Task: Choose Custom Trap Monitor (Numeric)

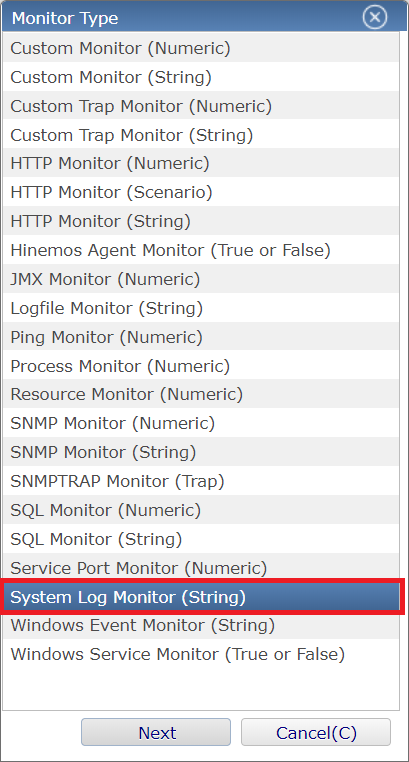Action: tap(201, 105)
